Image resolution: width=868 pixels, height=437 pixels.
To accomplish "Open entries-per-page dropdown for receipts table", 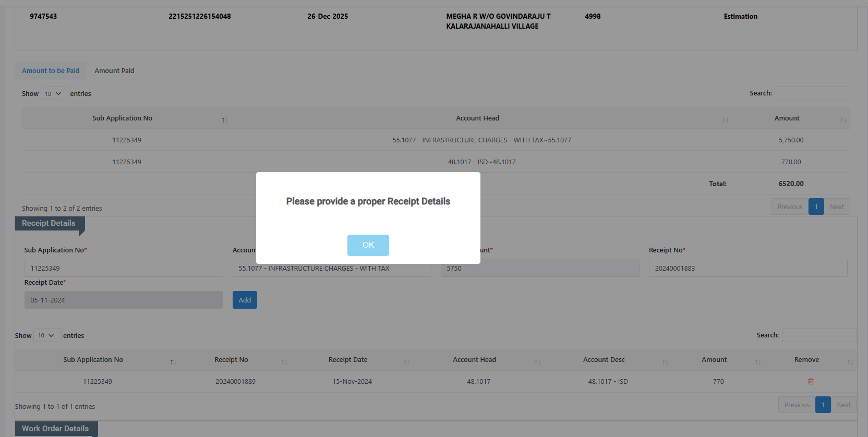I will click(x=47, y=335).
